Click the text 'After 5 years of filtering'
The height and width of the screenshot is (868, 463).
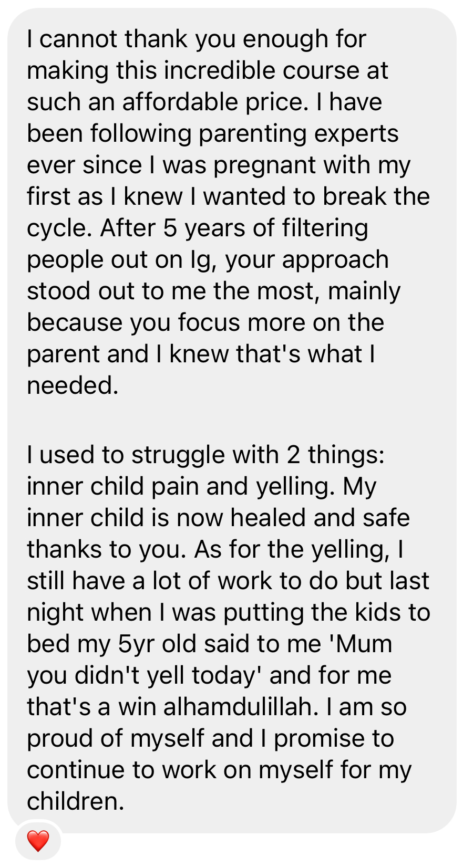234,228
